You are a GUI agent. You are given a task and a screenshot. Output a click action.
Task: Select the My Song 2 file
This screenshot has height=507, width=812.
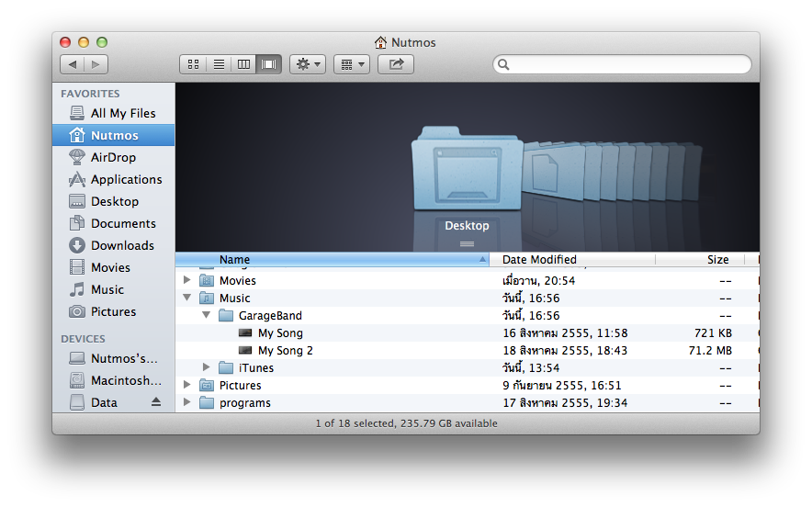285,351
